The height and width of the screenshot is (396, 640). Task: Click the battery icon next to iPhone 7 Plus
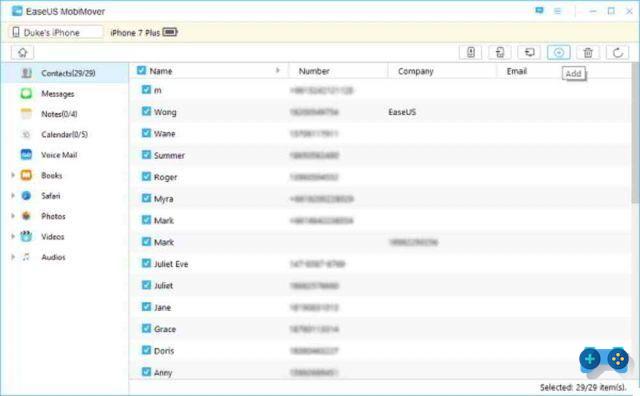170,32
